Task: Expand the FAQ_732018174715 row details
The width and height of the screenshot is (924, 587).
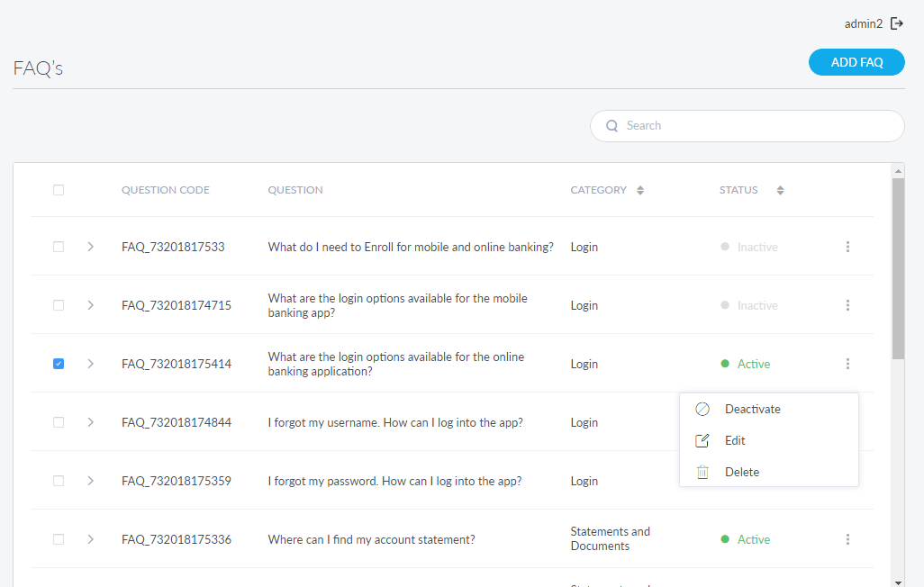Action: click(x=90, y=305)
